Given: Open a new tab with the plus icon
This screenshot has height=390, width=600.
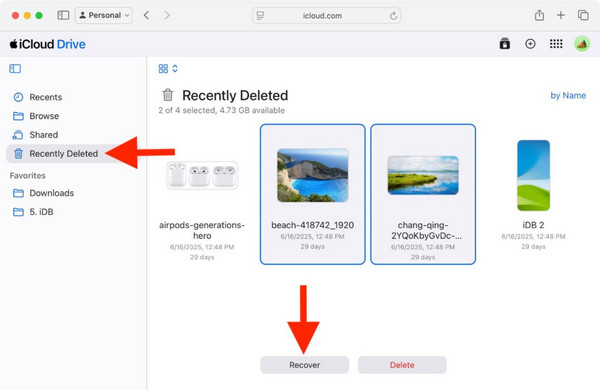Looking at the screenshot, I should pos(561,15).
